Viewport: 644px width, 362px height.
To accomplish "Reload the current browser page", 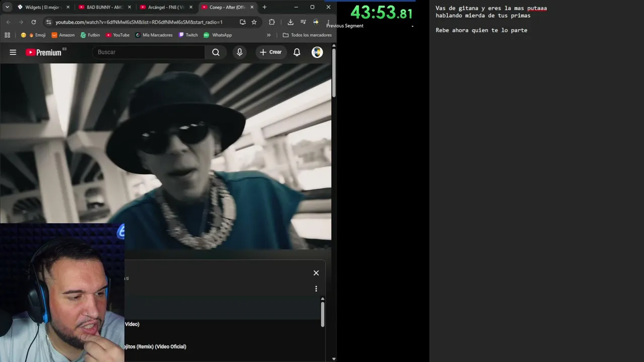I will pyautogui.click(x=34, y=22).
